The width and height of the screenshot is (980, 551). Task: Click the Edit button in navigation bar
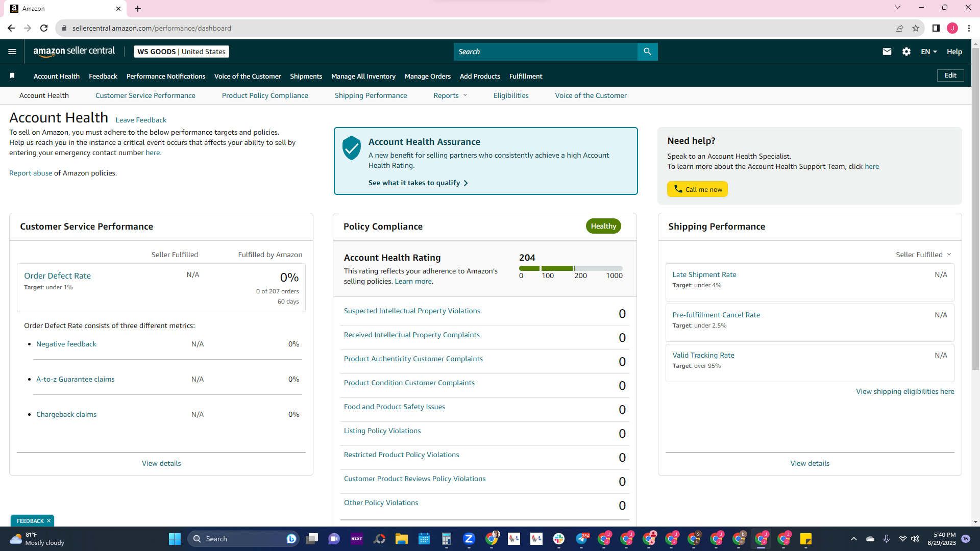coord(950,76)
